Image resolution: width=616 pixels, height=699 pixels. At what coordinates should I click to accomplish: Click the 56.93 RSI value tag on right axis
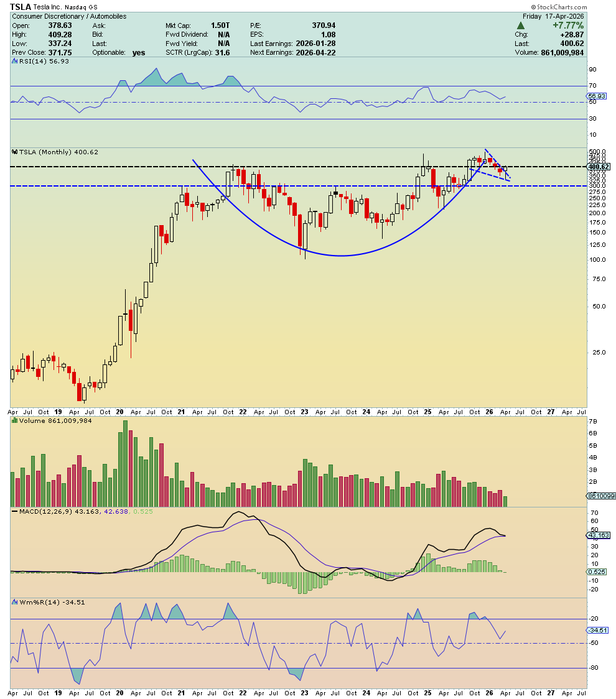coord(597,96)
